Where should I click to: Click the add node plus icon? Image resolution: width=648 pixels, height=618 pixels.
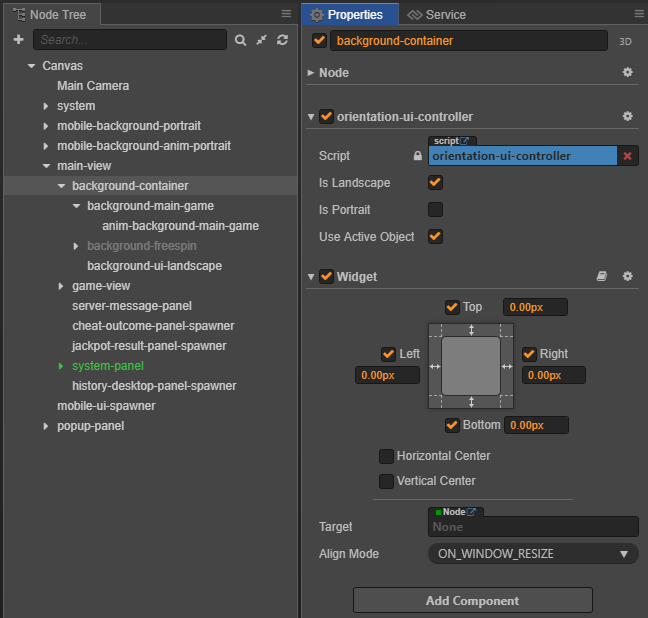pyautogui.click(x=18, y=40)
